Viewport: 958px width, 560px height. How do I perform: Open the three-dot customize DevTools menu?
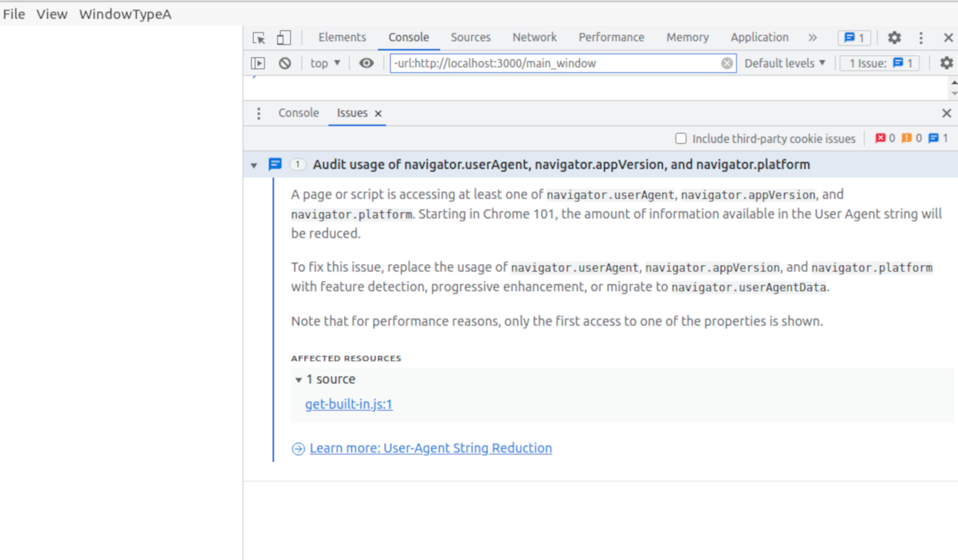point(921,38)
